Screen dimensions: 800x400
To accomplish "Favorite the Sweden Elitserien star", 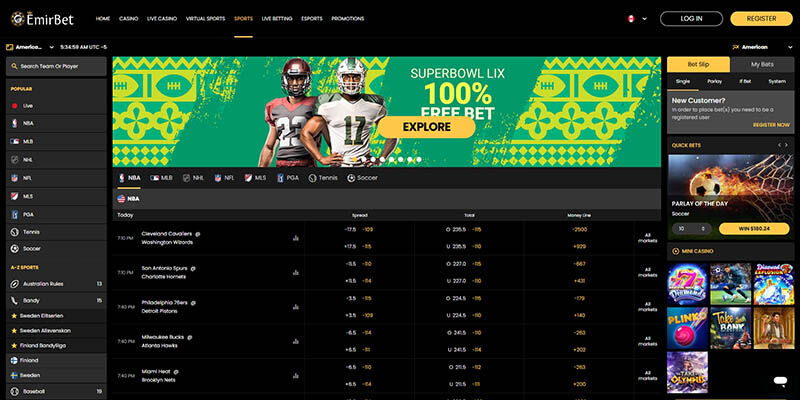I will [14, 314].
